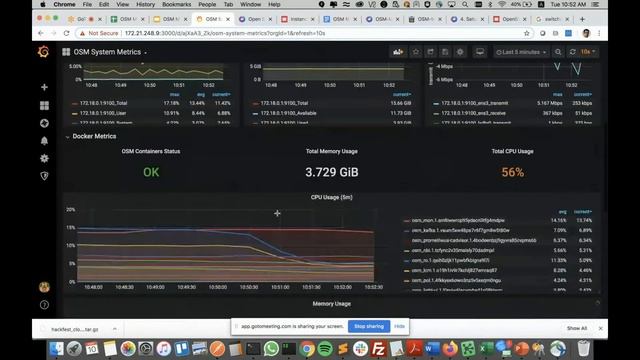Sort network legend by max column
This screenshot has height=360, width=640.
558,94
